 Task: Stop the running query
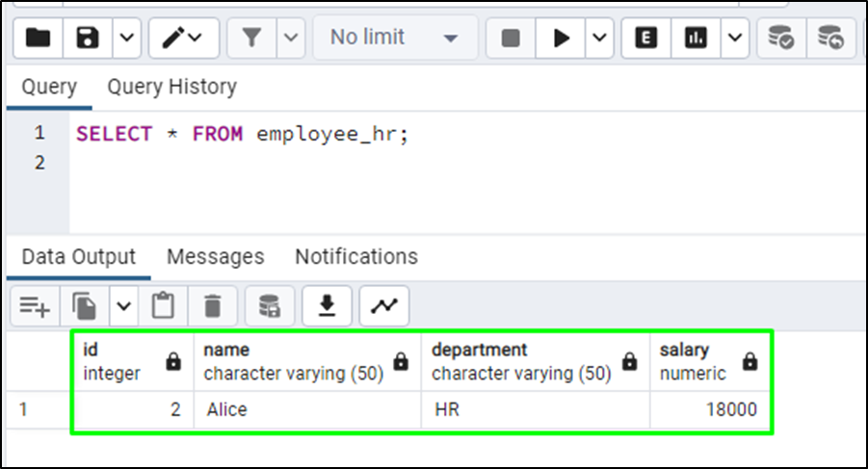(511, 38)
